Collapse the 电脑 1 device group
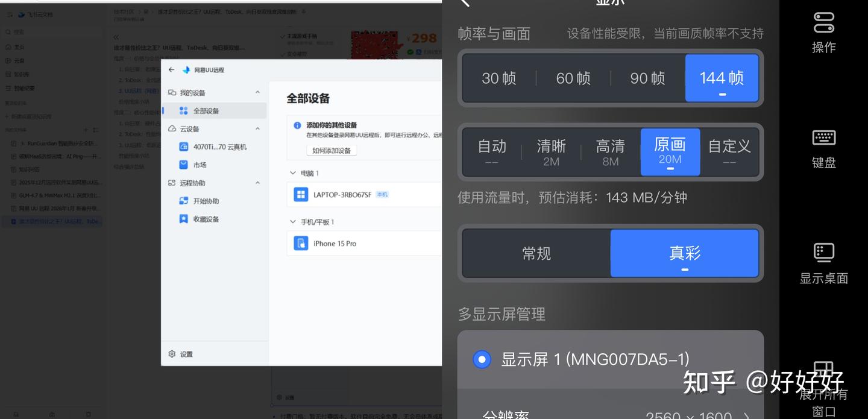 tap(293, 173)
